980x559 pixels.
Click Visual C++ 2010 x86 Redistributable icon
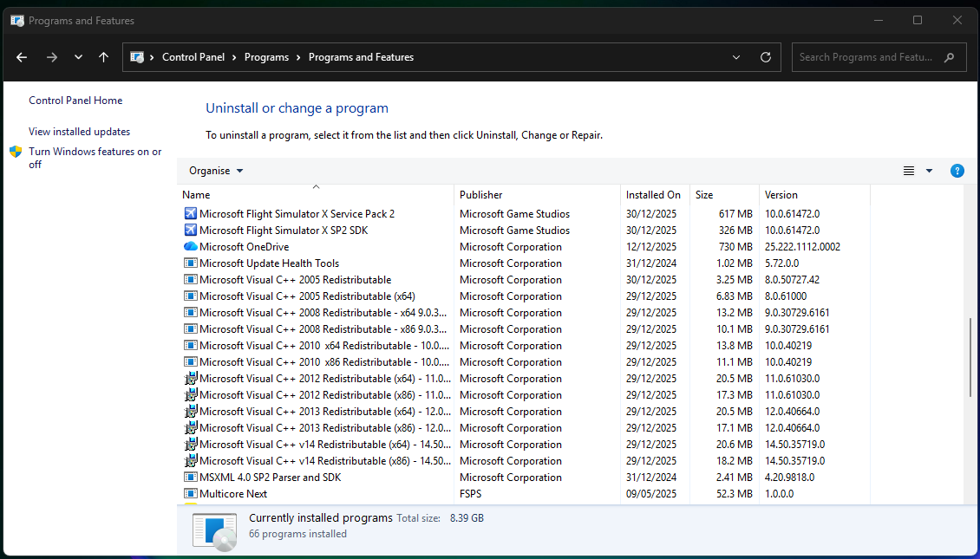(191, 362)
